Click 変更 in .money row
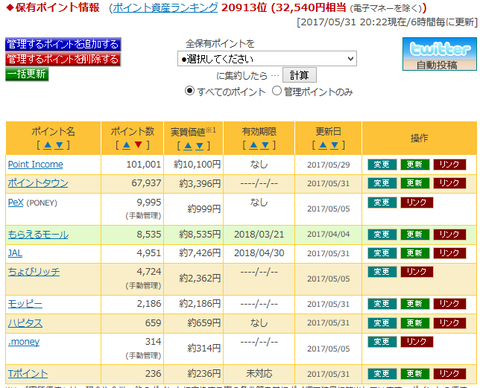This screenshot has height=388, width=480. pos(382,342)
